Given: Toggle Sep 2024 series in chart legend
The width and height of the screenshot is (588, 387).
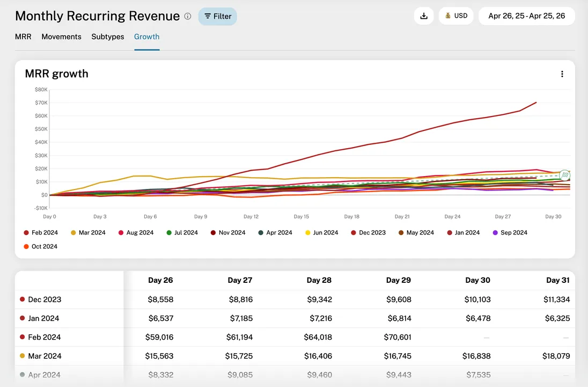Looking at the screenshot, I should click(x=510, y=232).
